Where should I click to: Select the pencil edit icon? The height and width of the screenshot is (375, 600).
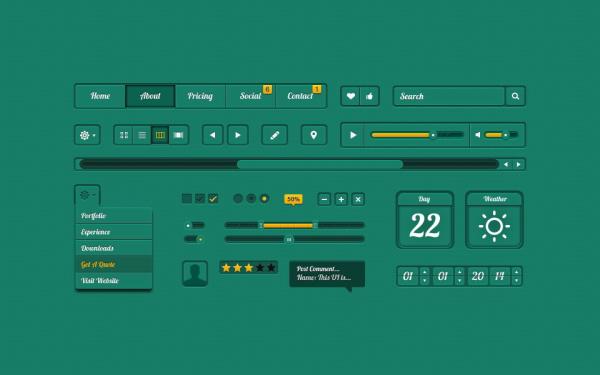274,135
